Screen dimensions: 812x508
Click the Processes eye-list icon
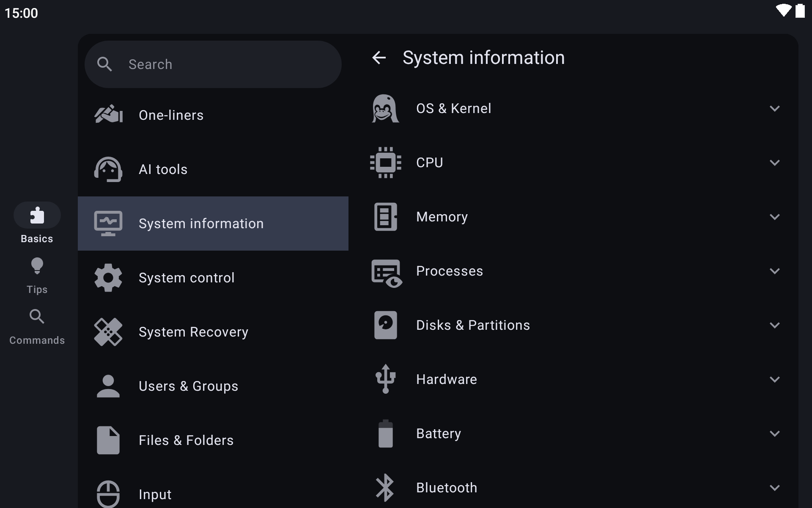pyautogui.click(x=387, y=273)
